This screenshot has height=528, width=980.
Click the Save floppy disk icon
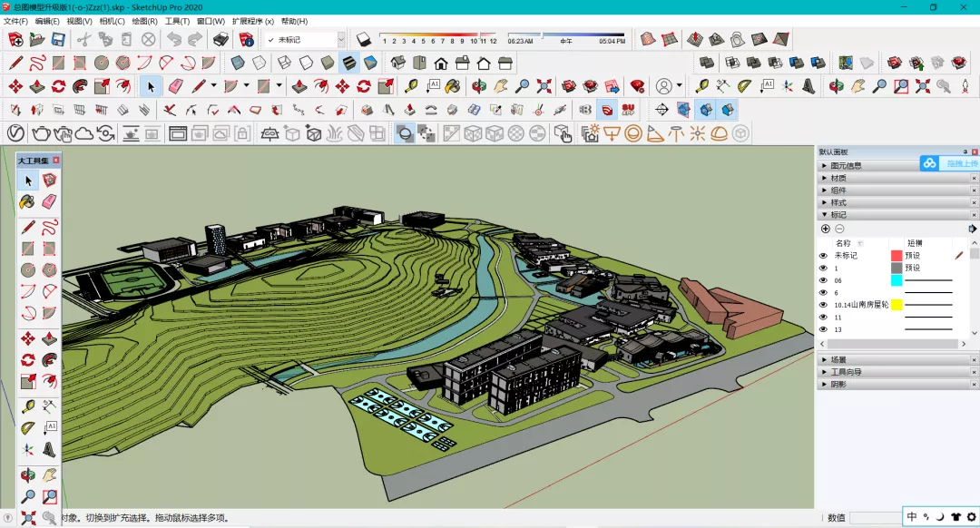click(x=58, y=39)
